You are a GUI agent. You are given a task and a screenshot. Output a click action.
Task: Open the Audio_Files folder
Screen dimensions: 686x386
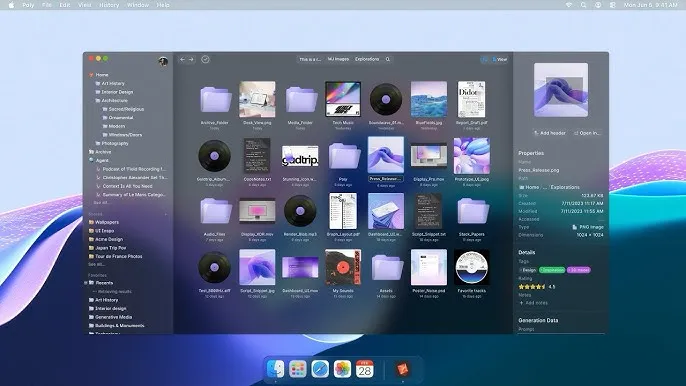click(x=215, y=211)
